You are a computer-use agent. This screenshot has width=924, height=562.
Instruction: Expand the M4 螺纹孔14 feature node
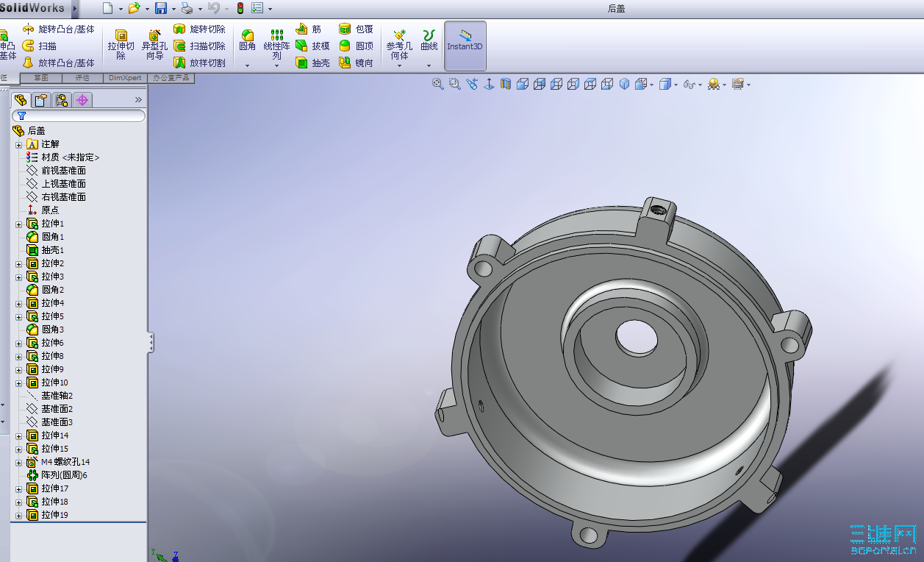pos(19,462)
